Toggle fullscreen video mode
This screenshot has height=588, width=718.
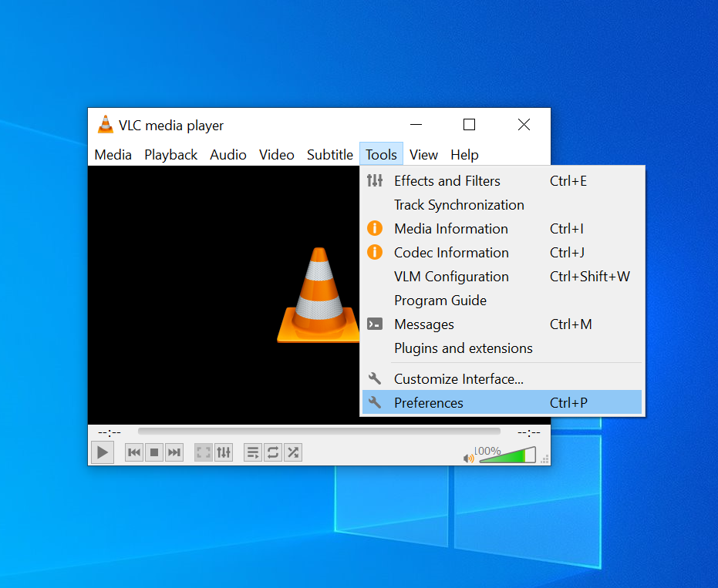click(x=203, y=452)
